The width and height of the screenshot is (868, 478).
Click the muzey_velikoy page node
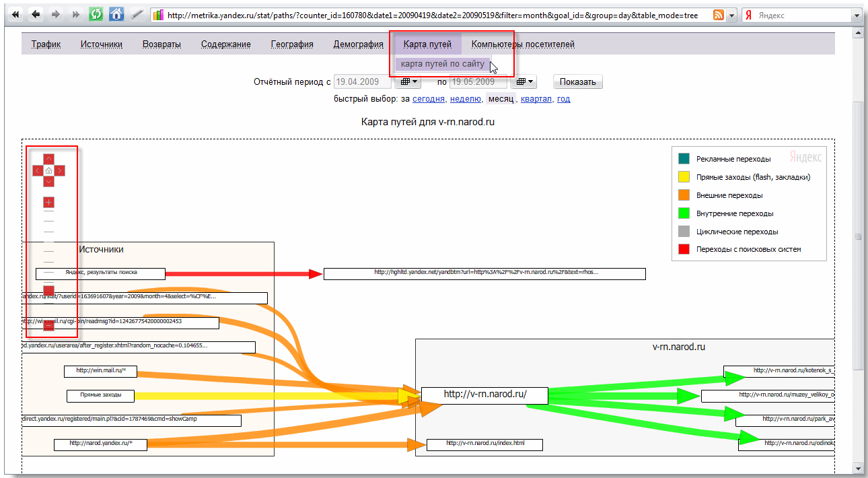pos(768,396)
